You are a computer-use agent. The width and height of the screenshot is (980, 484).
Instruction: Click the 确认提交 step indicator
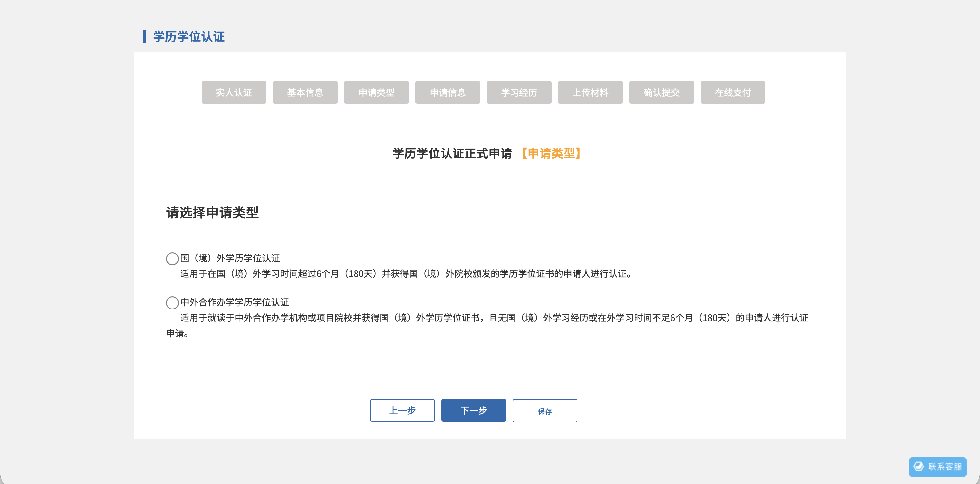click(661, 92)
